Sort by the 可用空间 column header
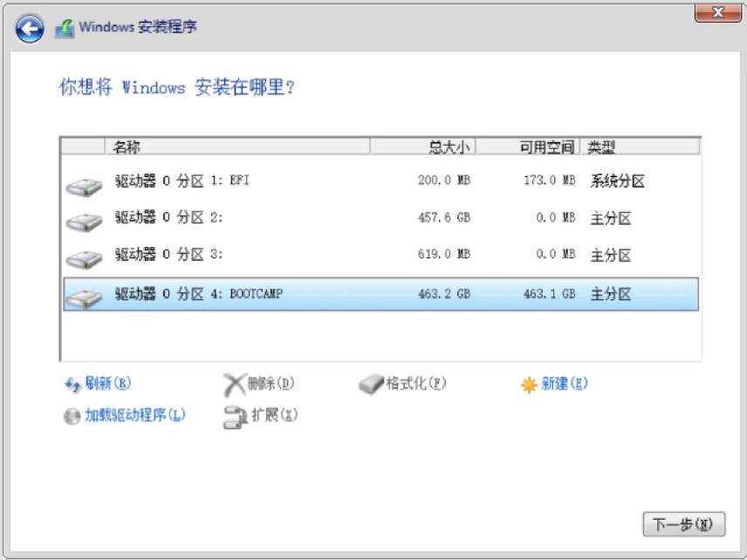Viewport: 747px width, 560px height. 529,147
